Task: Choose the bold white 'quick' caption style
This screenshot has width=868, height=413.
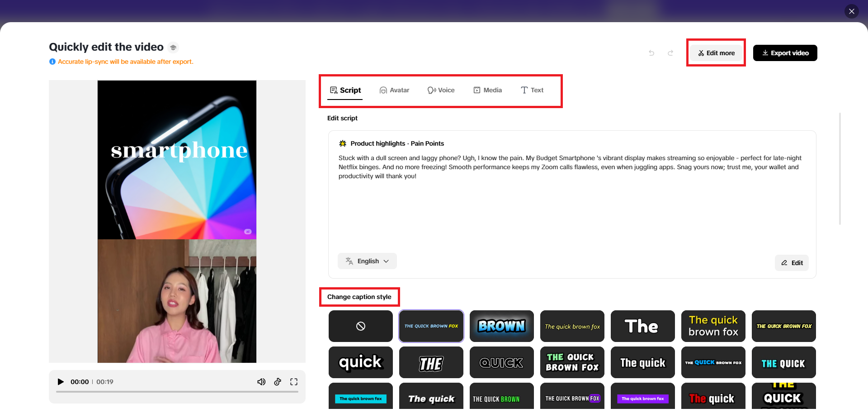Action: click(x=361, y=362)
